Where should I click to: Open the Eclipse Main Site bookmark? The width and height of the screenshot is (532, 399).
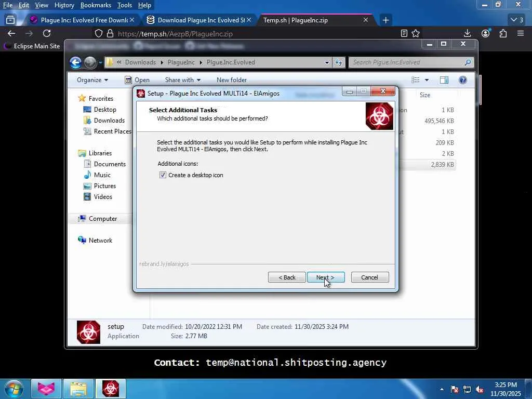point(32,46)
